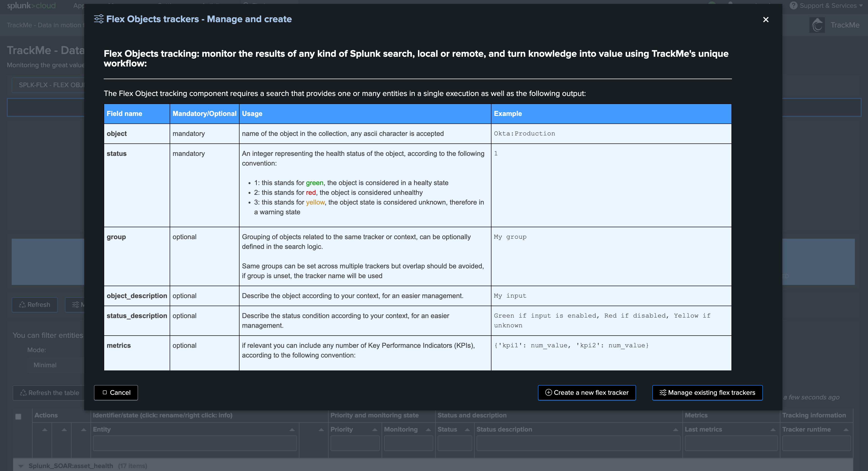Click the TrackMe app logo icon
Image resolution: width=868 pixels, height=471 pixels.
[817, 25]
